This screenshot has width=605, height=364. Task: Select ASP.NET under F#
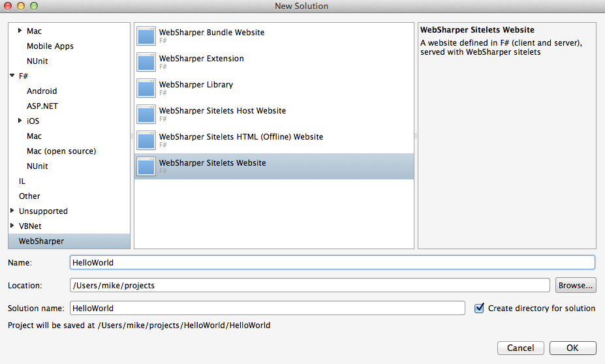coord(42,106)
